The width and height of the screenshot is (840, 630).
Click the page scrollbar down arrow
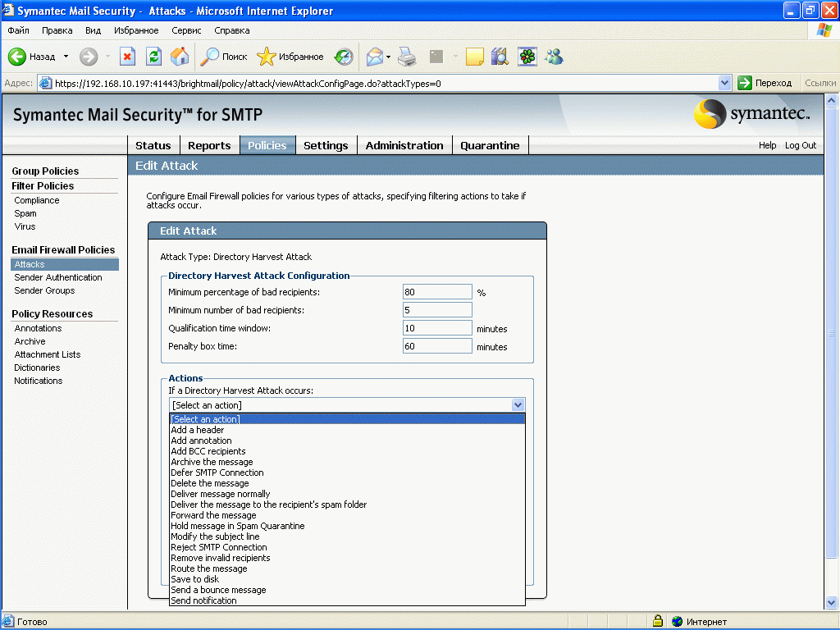(x=831, y=602)
